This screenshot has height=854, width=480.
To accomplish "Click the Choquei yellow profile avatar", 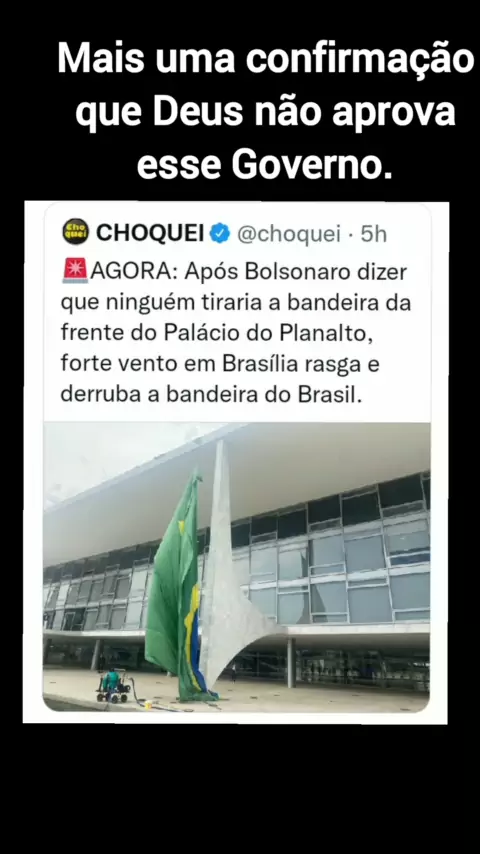I will tap(75, 231).
